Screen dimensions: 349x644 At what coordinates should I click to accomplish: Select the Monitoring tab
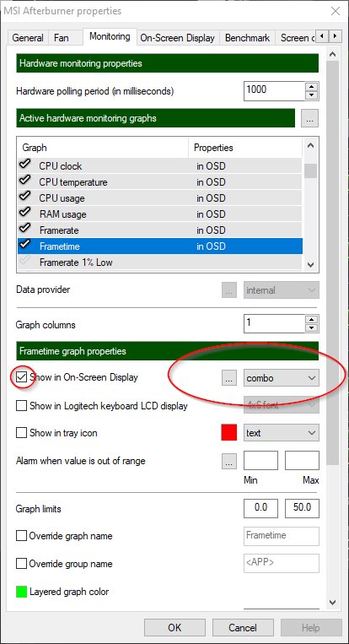[x=110, y=36]
